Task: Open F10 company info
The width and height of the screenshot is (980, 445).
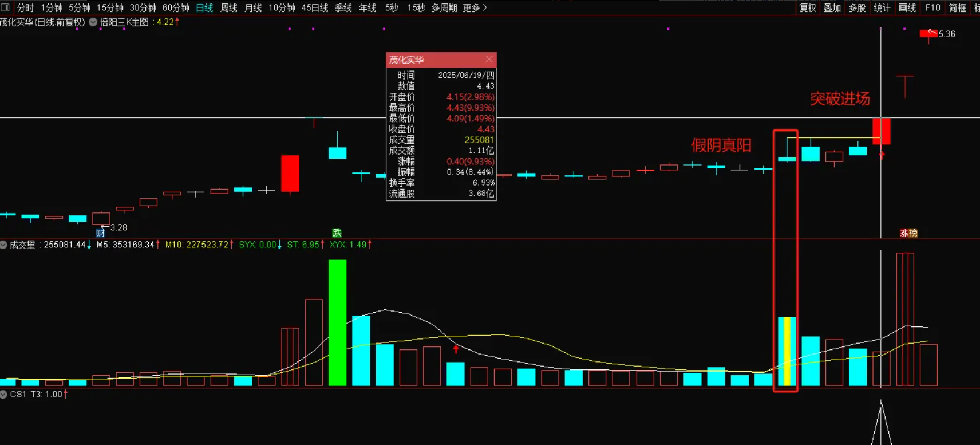Action: click(932, 7)
